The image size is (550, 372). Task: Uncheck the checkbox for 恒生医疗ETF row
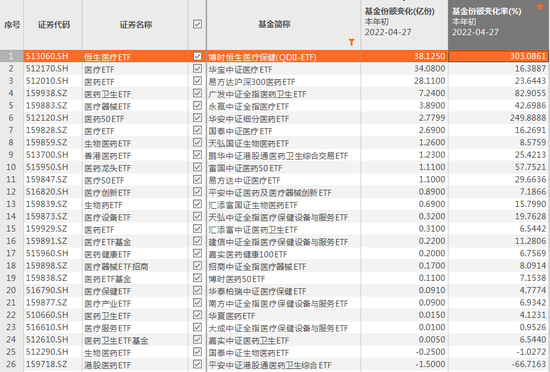click(x=197, y=56)
